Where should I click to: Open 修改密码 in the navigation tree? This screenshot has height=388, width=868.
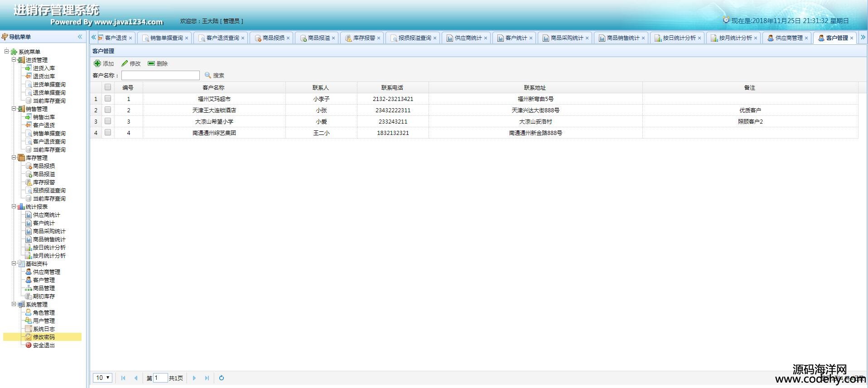(43, 337)
